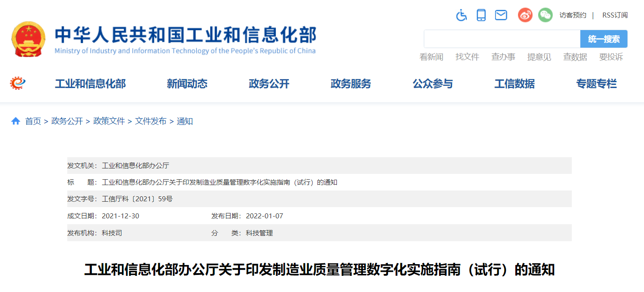The width and height of the screenshot is (644, 292).
Task: Click the national emblem logo
Action: pos(28,39)
